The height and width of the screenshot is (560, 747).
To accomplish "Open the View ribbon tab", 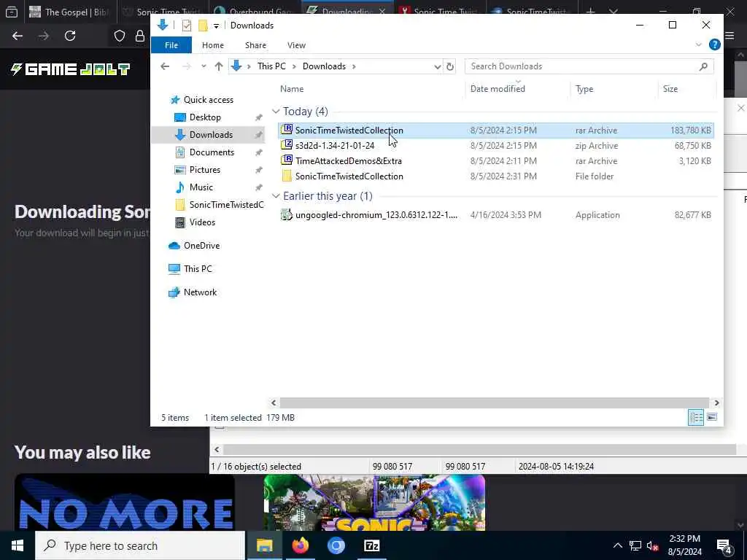I will point(296,45).
